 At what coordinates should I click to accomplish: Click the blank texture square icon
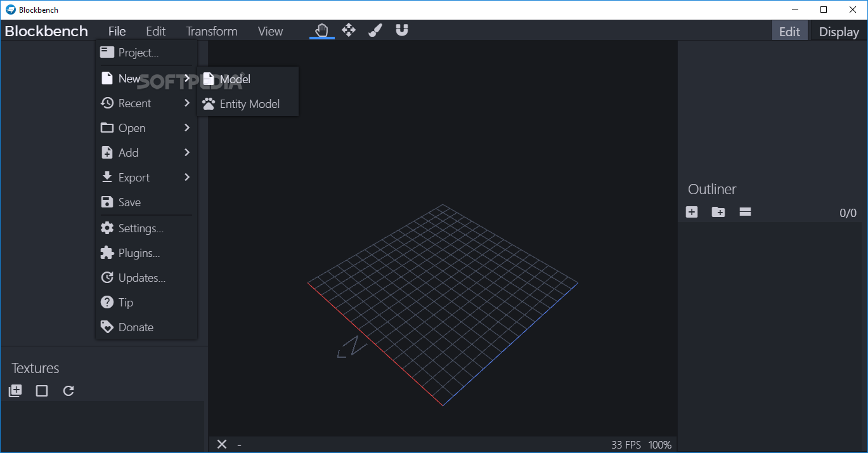[42, 391]
